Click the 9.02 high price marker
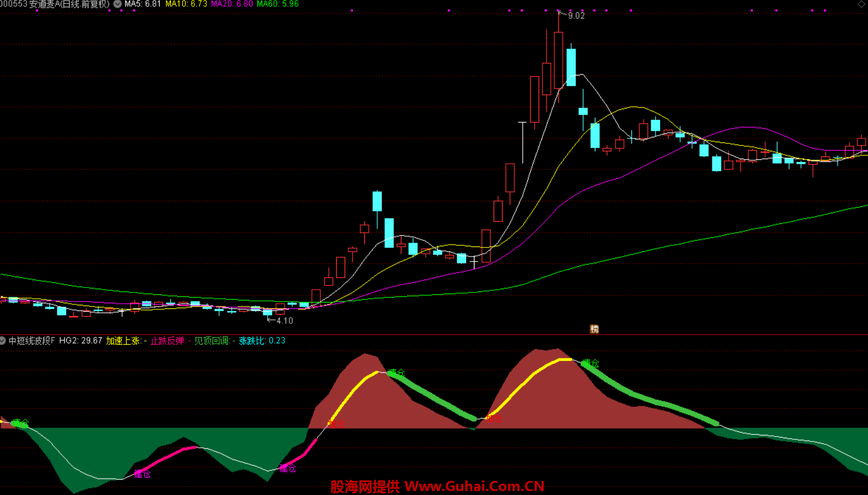This screenshot has height=495, width=868. coord(576,16)
